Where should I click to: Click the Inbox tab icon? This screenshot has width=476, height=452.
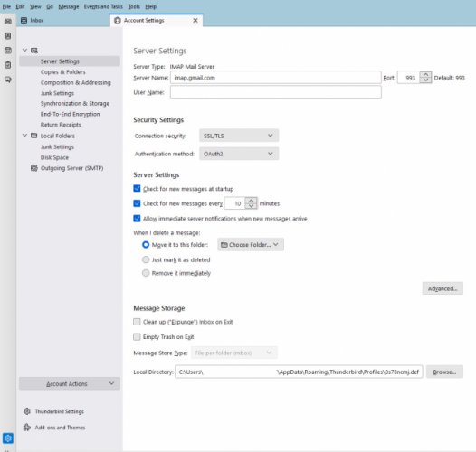point(24,20)
